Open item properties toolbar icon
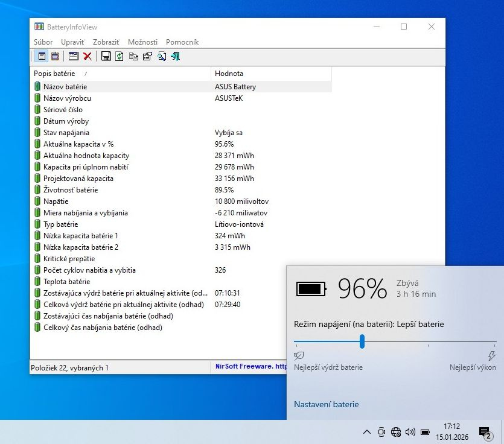504x444 pixels. coord(147,56)
